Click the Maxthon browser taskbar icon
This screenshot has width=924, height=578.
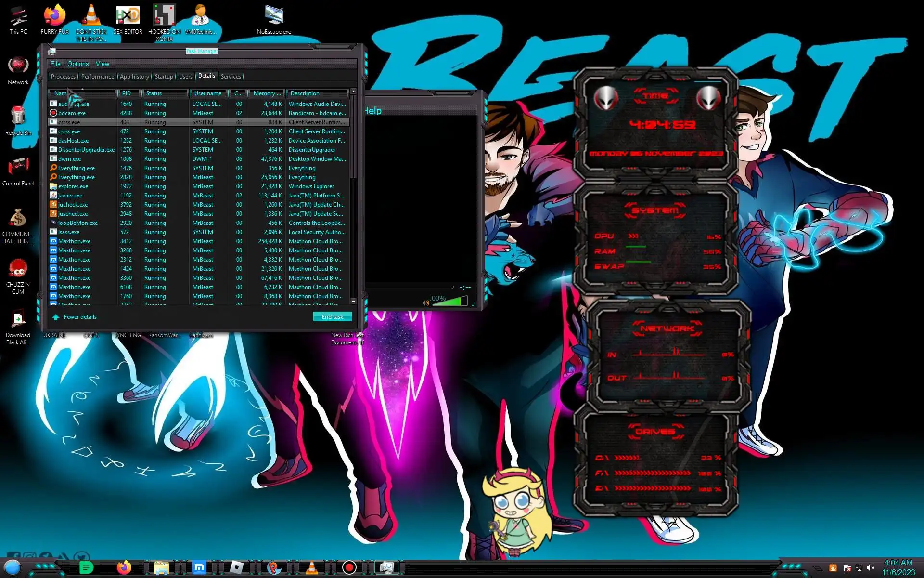(199, 567)
